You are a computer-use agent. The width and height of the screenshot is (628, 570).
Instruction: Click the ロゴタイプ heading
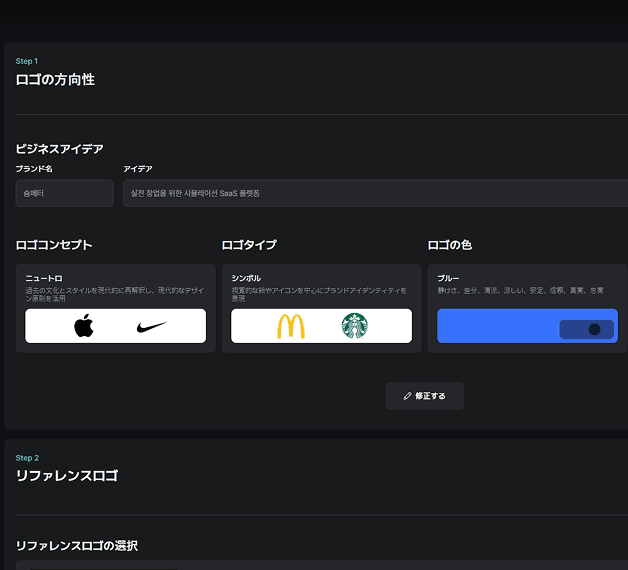pos(249,245)
